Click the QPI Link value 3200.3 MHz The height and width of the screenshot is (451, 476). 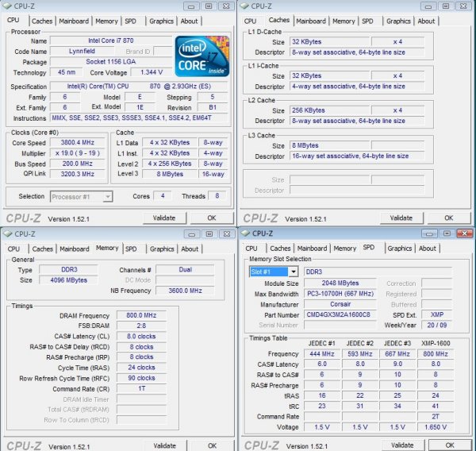pos(78,174)
